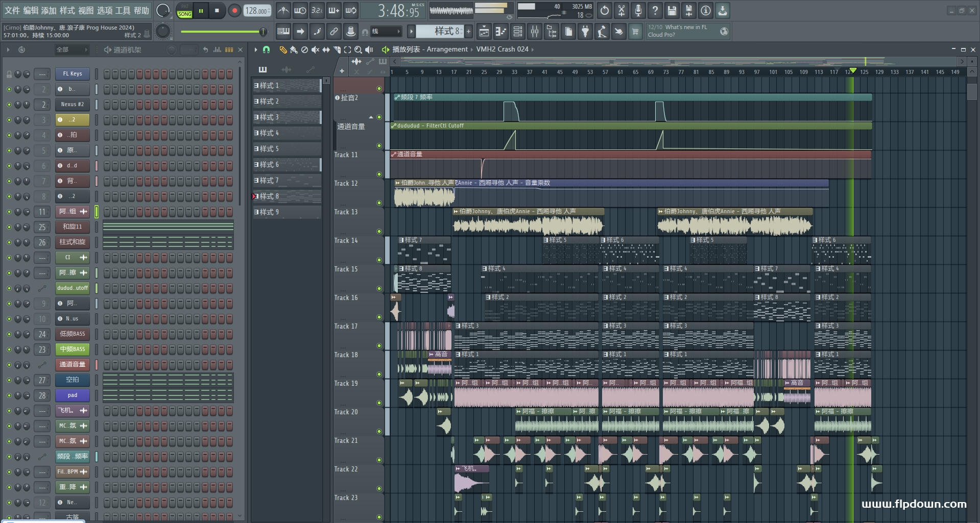
Task: Toggle the SONG/PAT mode switch
Action: 184,11
